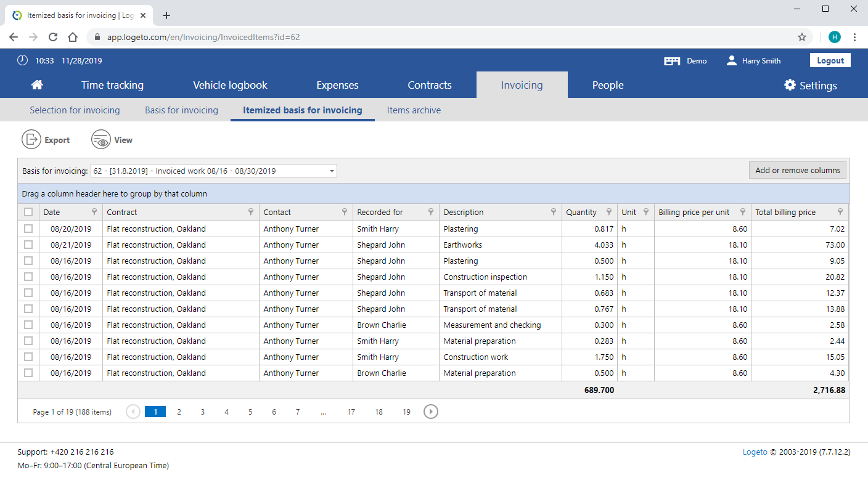This screenshot has height=491, width=868.
Task: Reload the browser page
Action: [53, 37]
